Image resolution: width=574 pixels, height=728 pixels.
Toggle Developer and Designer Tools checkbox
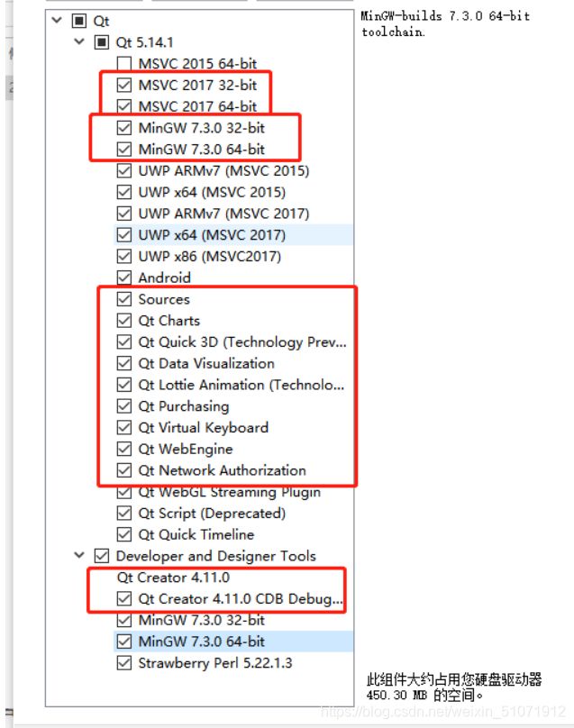click(101, 556)
